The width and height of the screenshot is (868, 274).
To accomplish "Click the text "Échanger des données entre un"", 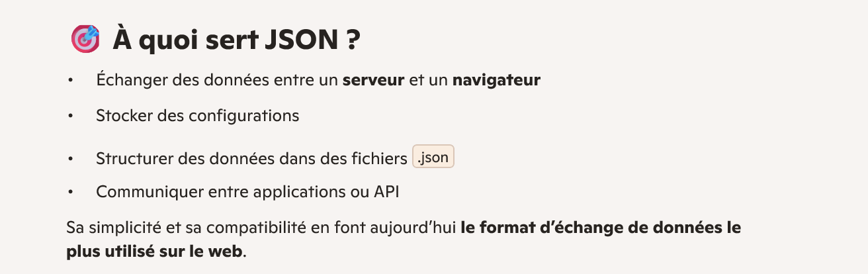I will pos(217,81).
